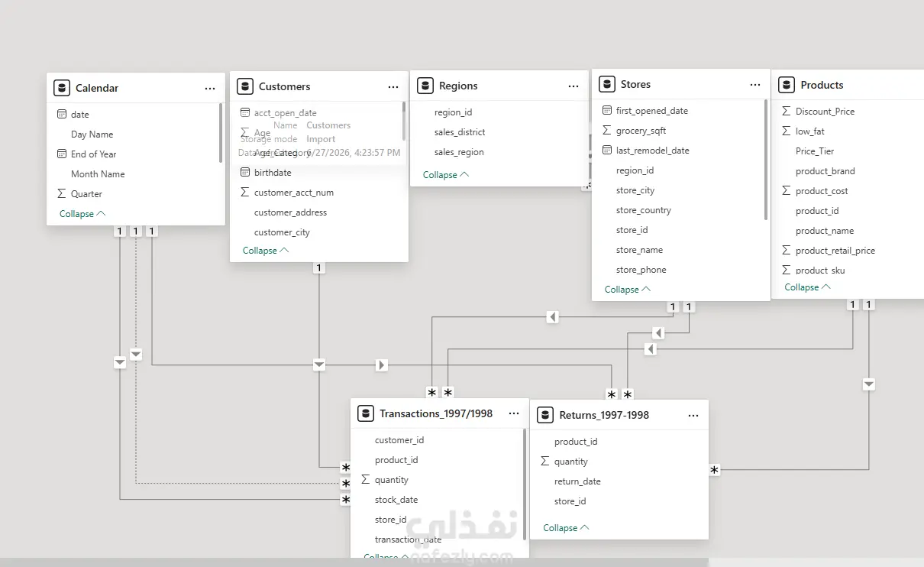
Task: Select the Regions table header
Action: pyautogui.click(x=499, y=86)
